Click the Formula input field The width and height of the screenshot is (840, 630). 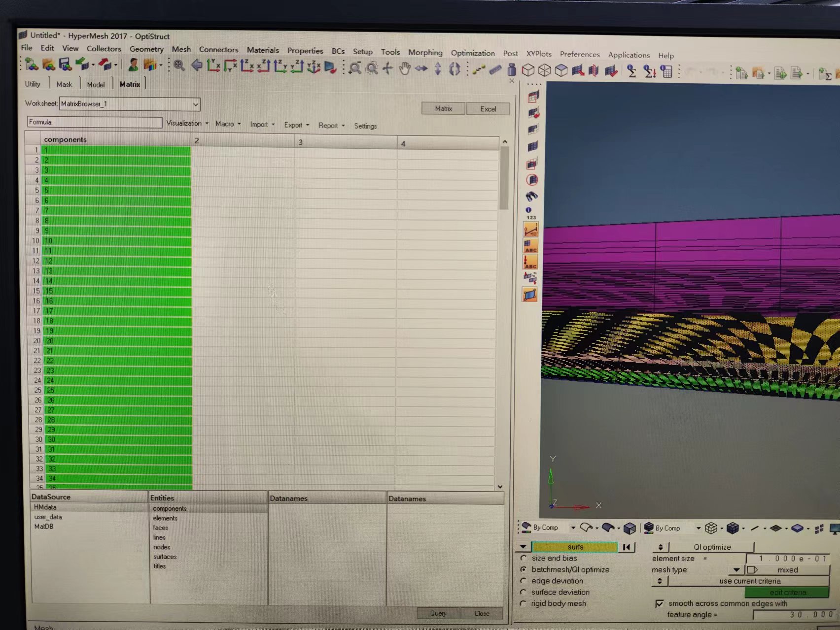[x=95, y=122]
